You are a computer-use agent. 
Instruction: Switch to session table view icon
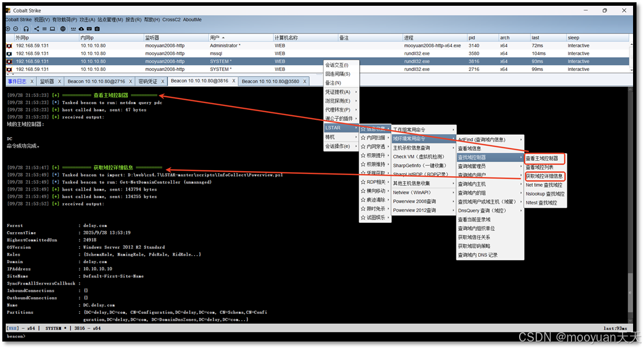44,29
